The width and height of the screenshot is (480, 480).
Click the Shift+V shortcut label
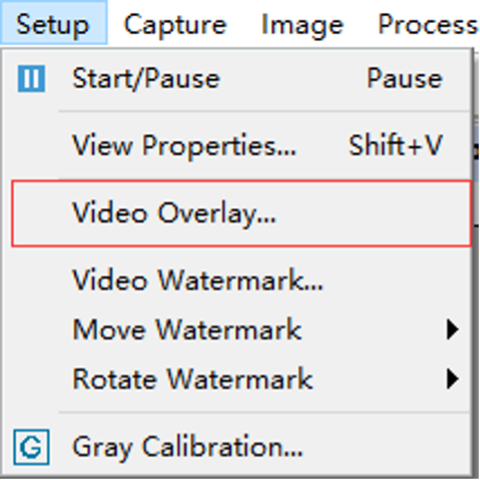pyautogui.click(x=395, y=145)
